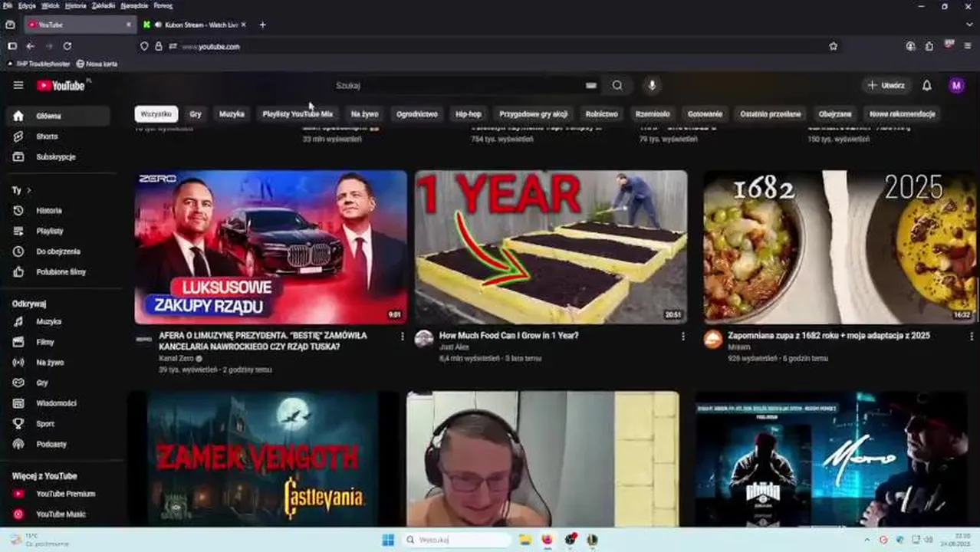Select the Wszystko filter chip
980x552 pixels.
point(156,113)
